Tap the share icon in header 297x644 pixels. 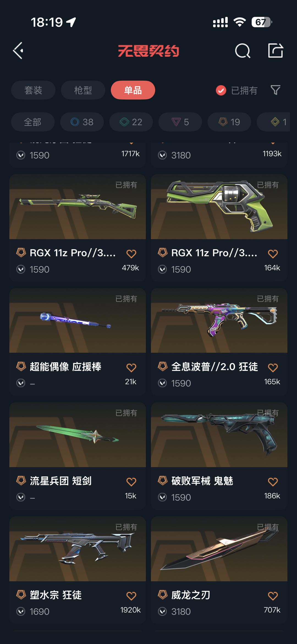pos(276,51)
